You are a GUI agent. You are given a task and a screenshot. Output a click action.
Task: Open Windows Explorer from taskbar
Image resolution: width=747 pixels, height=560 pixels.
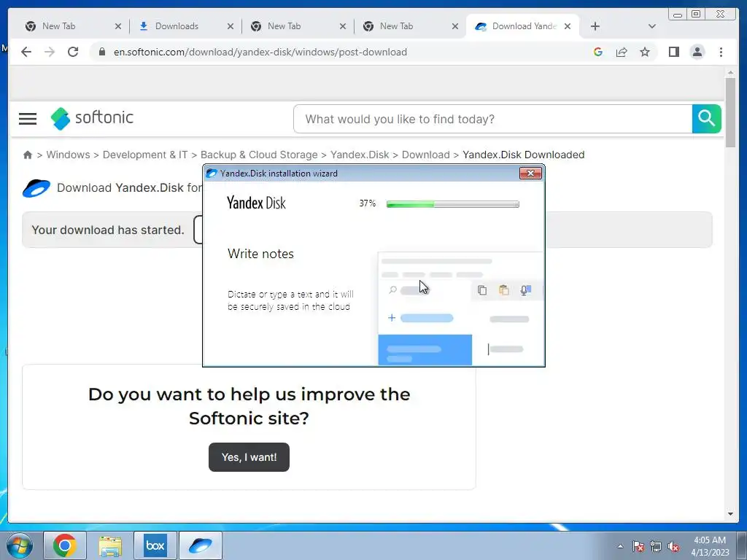click(x=110, y=545)
